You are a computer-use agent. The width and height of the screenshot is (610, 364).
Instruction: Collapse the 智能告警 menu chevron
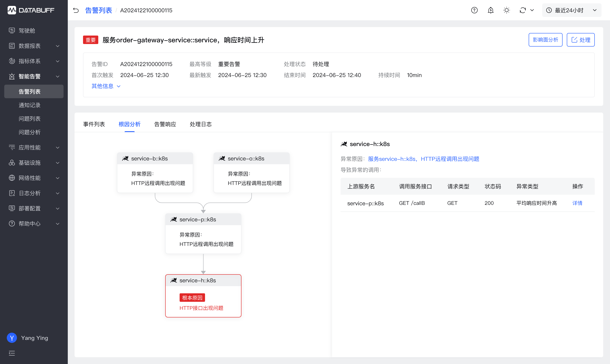tap(58, 76)
